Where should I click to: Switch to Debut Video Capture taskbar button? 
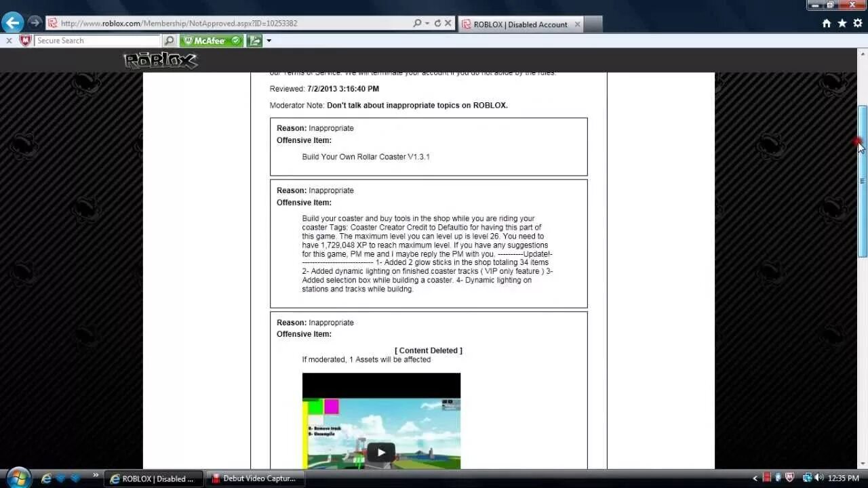tap(255, 479)
